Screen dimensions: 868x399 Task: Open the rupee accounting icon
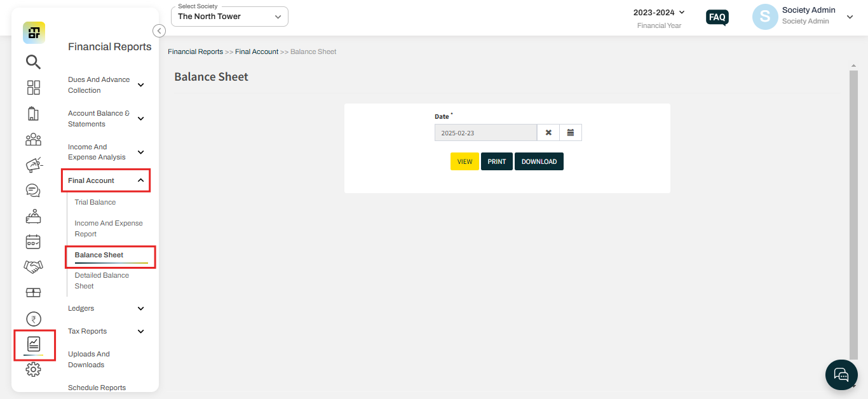tap(33, 319)
